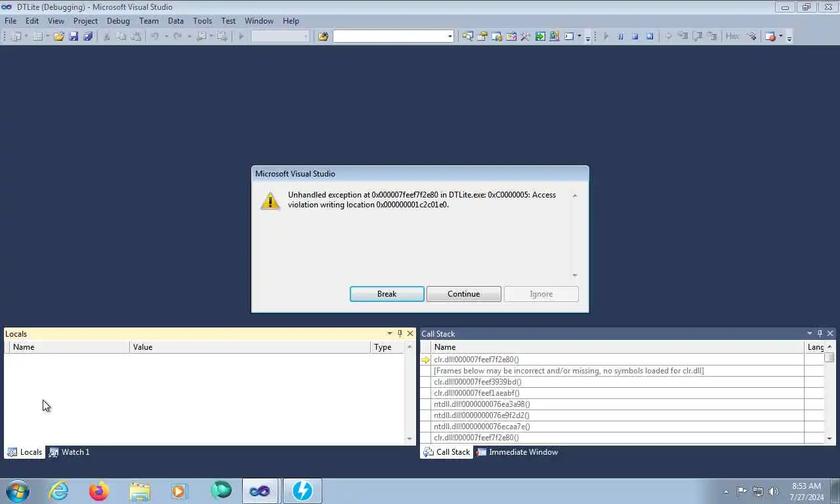Open debug toolbar options overflow arrow
This screenshot has height=504, width=840.
tap(789, 37)
